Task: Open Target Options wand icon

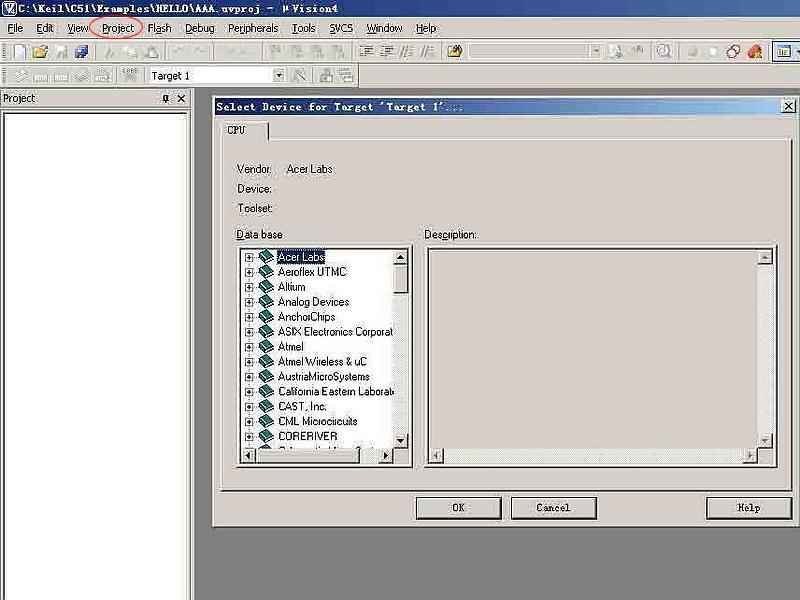Action: coord(299,76)
